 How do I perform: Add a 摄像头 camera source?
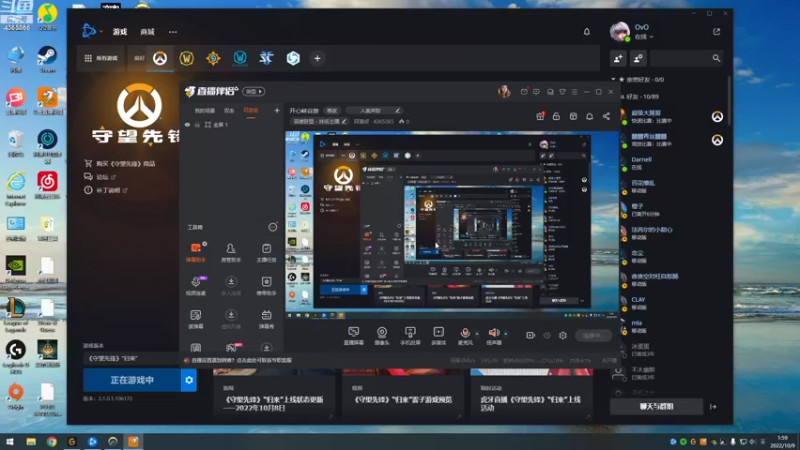(382, 336)
